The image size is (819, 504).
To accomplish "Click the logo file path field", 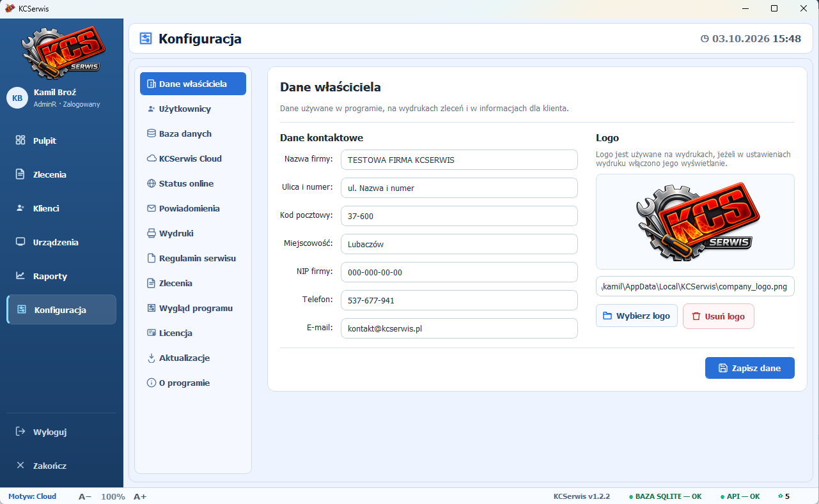I will tap(695, 287).
